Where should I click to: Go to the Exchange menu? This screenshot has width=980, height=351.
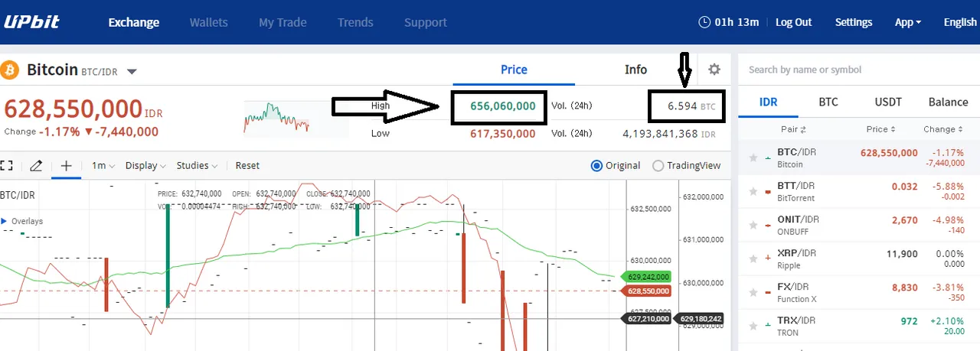click(x=134, y=22)
